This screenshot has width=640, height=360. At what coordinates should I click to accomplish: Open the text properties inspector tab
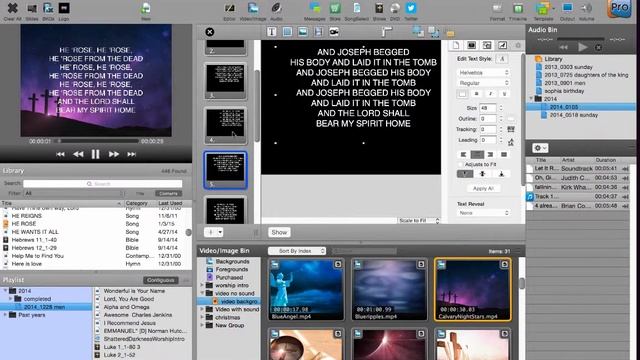pos(502,45)
